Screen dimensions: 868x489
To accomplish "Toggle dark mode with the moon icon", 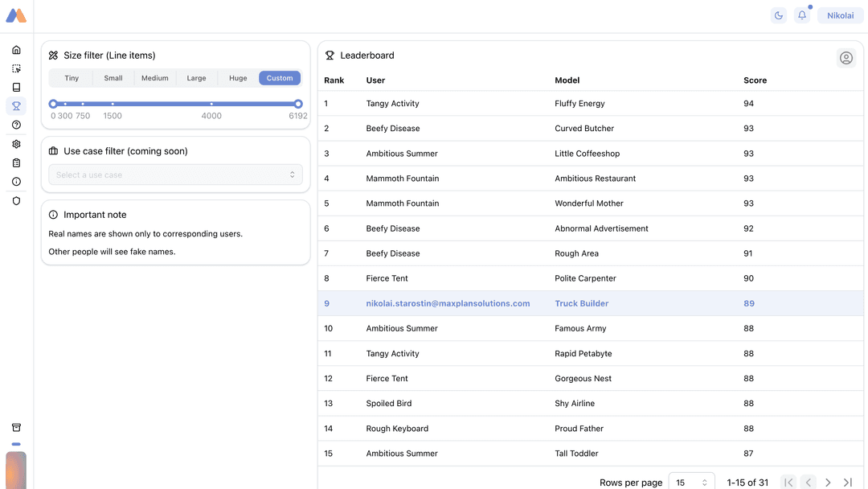I will 779,15.
